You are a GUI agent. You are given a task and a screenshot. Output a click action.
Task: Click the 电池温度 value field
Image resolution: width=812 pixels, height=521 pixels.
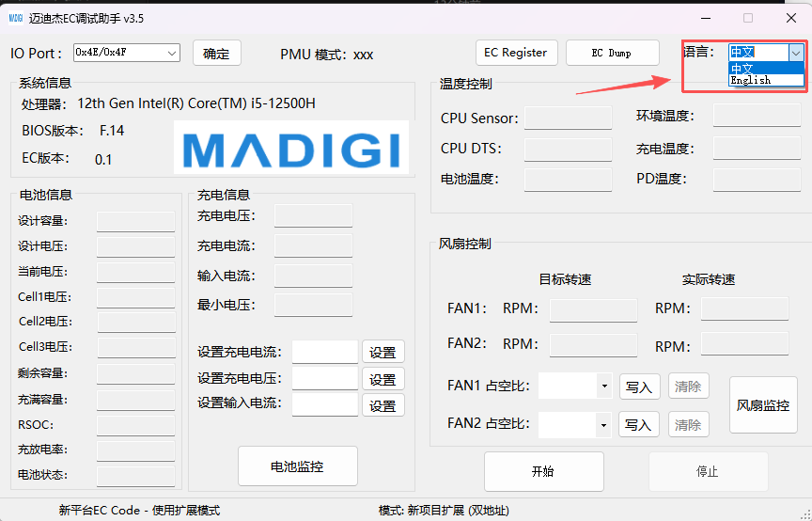click(568, 180)
